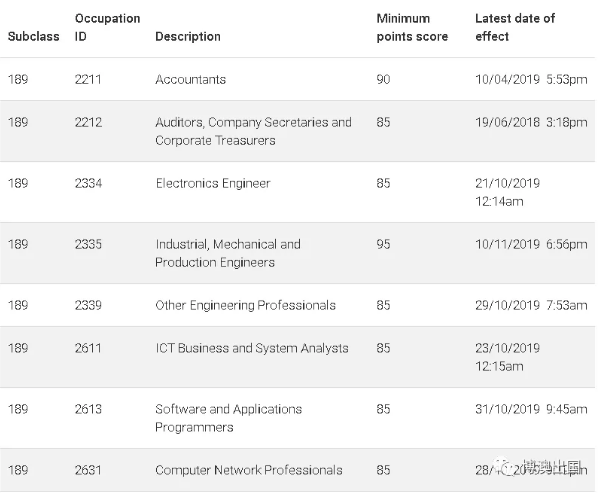Click the date 10/04/2019 5:53pm
The width and height of the screenshot is (605, 493).
point(531,79)
